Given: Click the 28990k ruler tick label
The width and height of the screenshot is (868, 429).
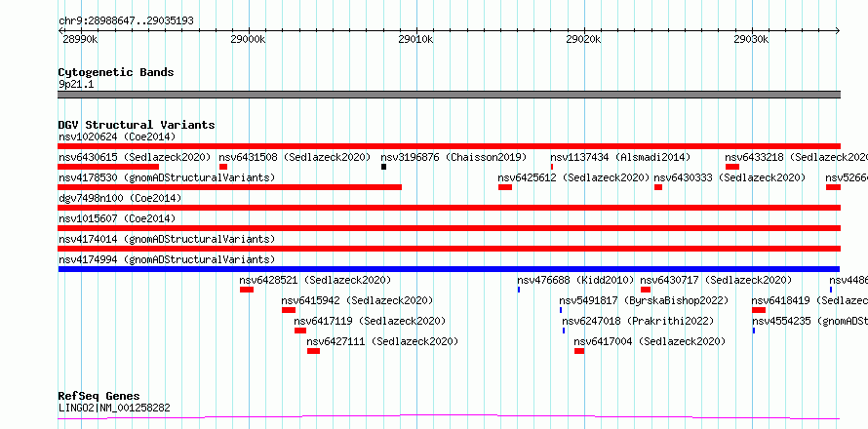Looking at the screenshot, I should [81, 39].
